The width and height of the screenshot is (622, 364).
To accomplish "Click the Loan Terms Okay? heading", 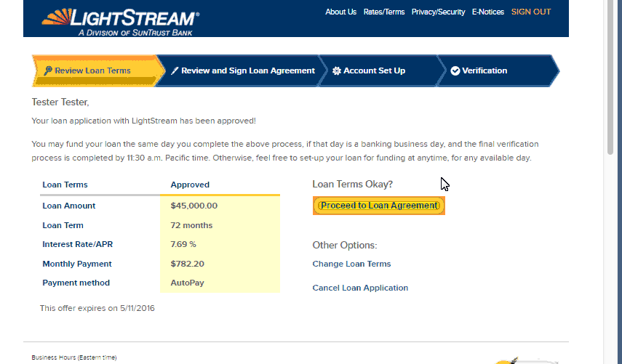I will click(353, 184).
